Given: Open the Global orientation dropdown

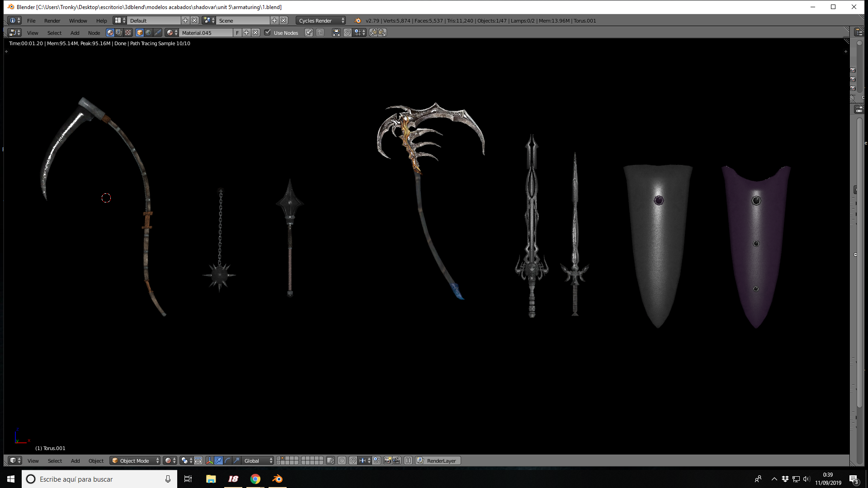Looking at the screenshot, I should (258, 460).
